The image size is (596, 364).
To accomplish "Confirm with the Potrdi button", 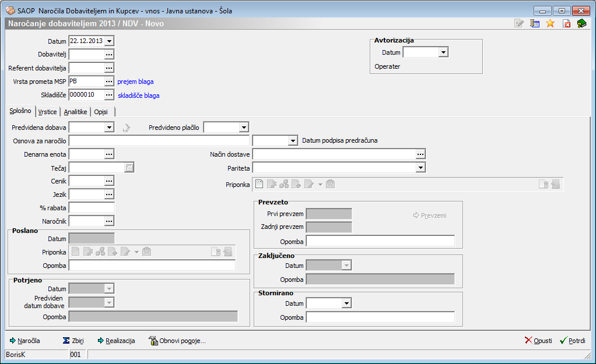I will (x=573, y=341).
